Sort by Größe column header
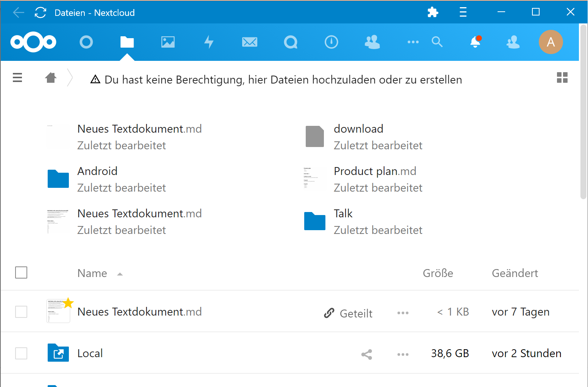Viewport: 588px width, 387px height. pyautogui.click(x=438, y=273)
